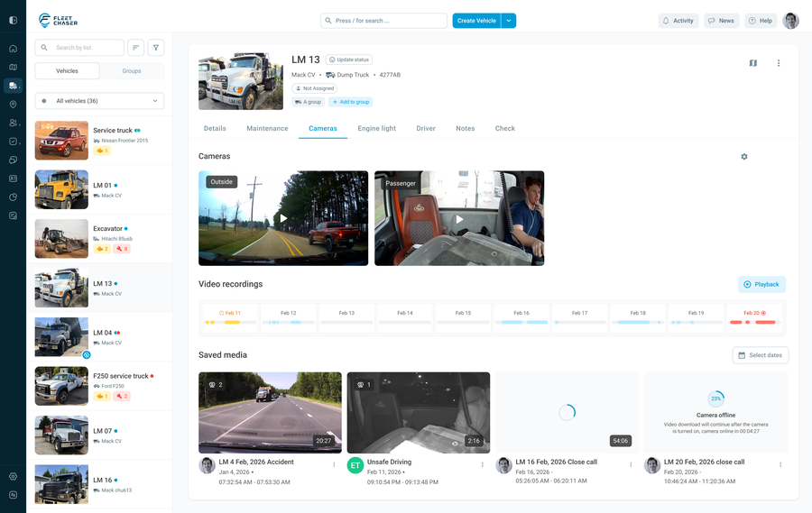Open Activity notifications bell
Image resolution: width=812 pixels, height=513 pixels.
678,21
